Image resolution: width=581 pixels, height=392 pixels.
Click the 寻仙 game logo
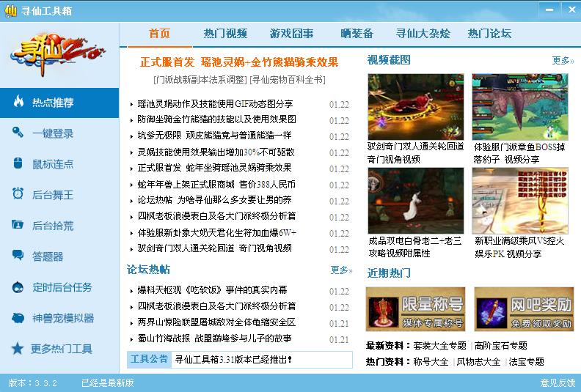(x=57, y=53)
